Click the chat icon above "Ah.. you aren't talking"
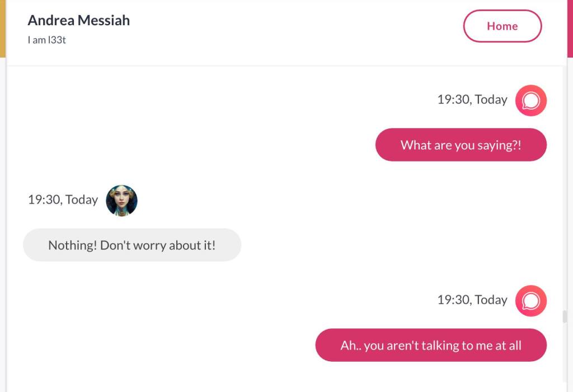The image size is (573, 392). coord(530,301)
